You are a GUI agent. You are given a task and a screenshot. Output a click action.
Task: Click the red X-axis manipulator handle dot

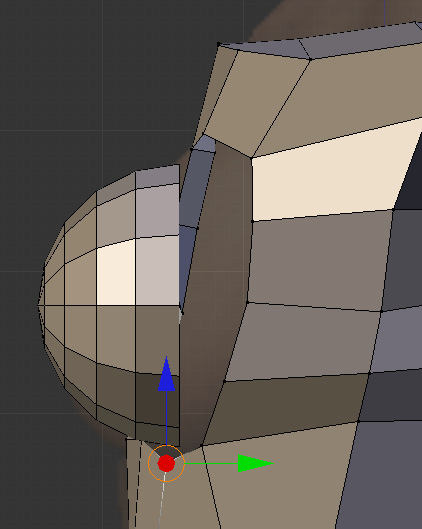[166, 463]
